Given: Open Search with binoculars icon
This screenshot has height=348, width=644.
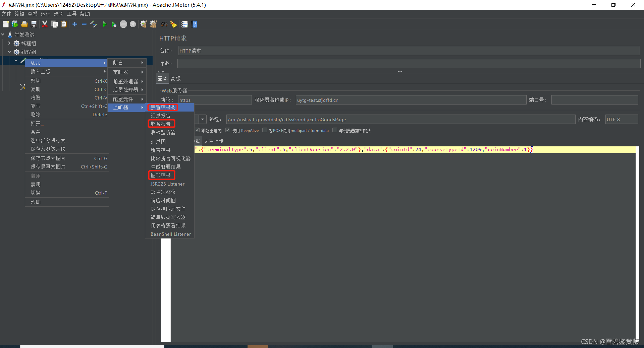Looking at the screenshot, I should (164, 24).
